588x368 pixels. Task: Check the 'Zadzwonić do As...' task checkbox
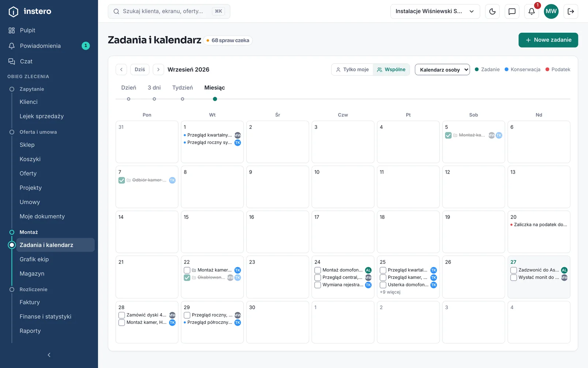coord(514,270)
